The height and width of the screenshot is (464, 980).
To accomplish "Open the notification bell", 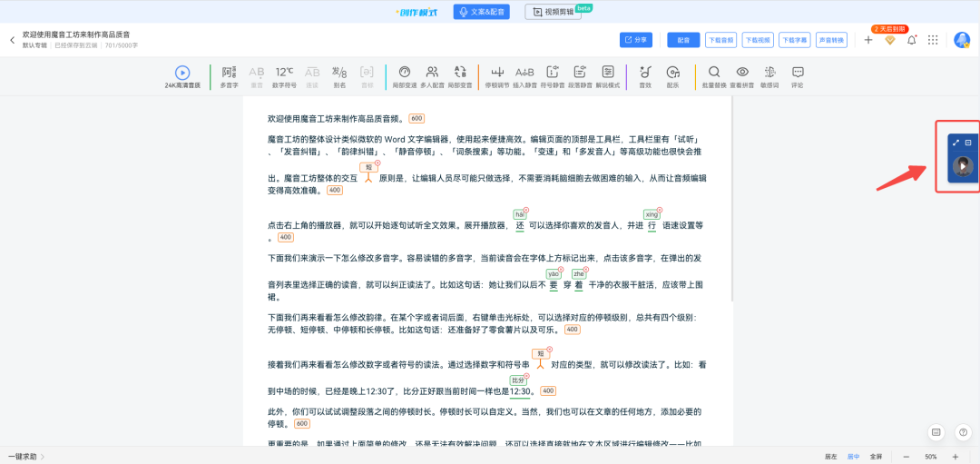I will pos(912,40).
